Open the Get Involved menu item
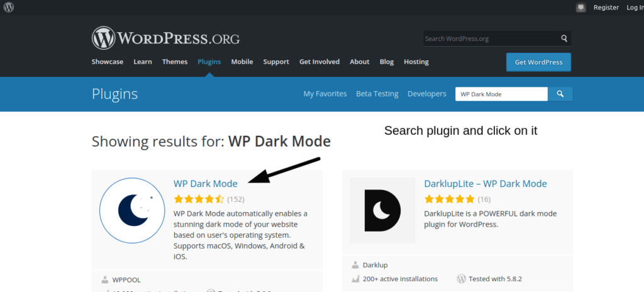The width and height of the screenshot is (644, 292). 319,62
